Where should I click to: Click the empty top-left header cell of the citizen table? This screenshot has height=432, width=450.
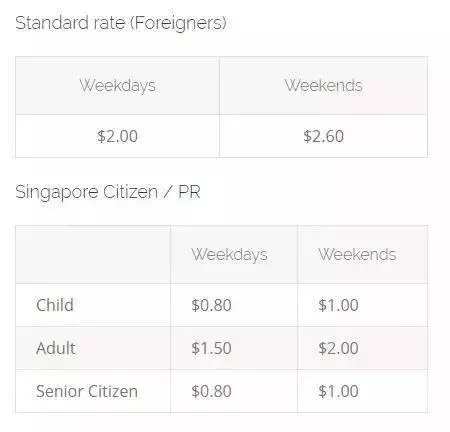[x=93, y=255]
